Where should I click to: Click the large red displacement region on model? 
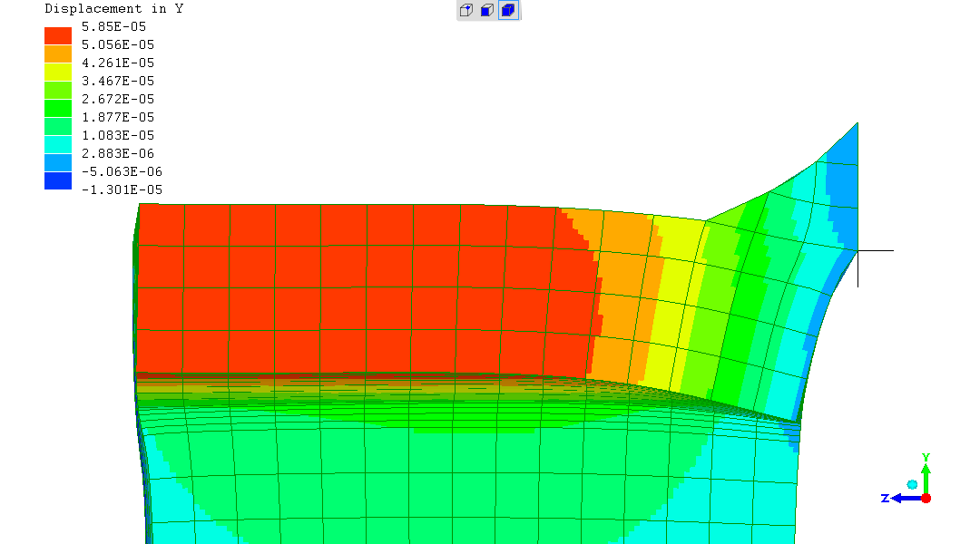pos(345,290)
